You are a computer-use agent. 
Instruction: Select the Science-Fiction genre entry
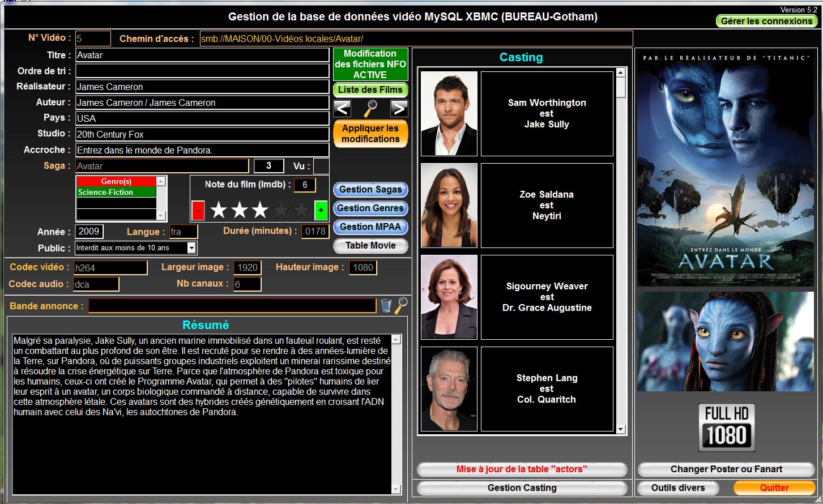coord(117,192)
